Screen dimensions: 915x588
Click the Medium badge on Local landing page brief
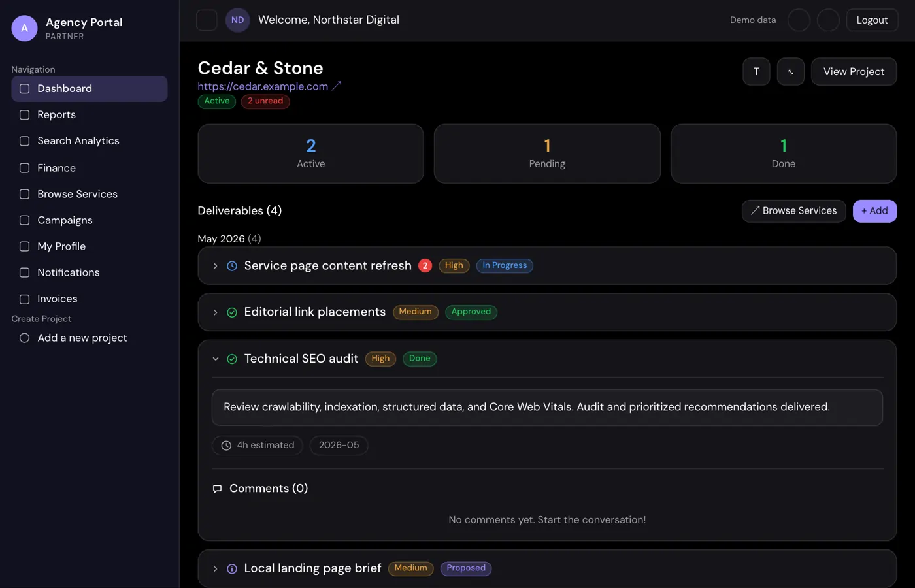tap(411, 569)
